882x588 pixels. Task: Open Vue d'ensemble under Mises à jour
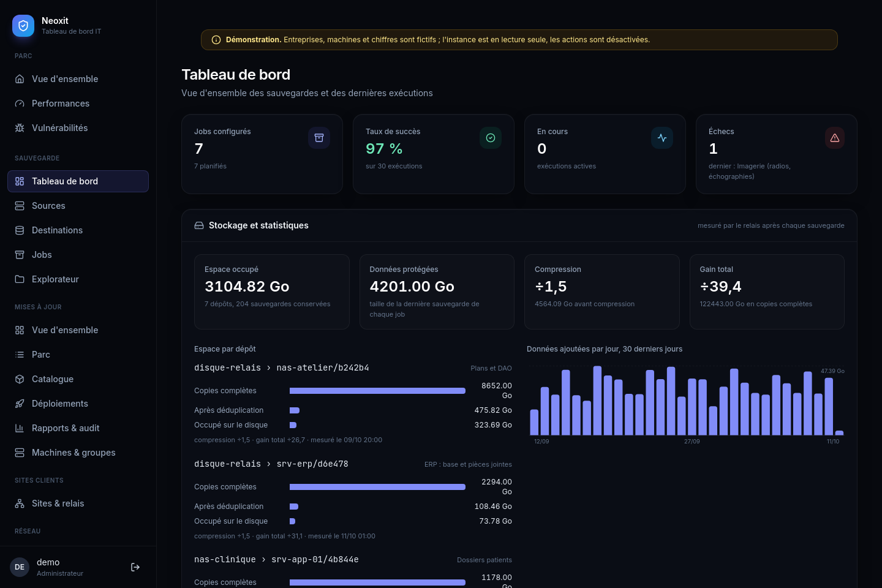pyautogui.click(x=78, y=330)
